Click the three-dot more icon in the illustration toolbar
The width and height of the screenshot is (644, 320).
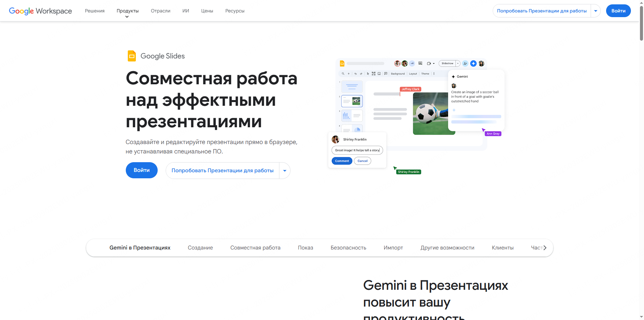point(434,74)
